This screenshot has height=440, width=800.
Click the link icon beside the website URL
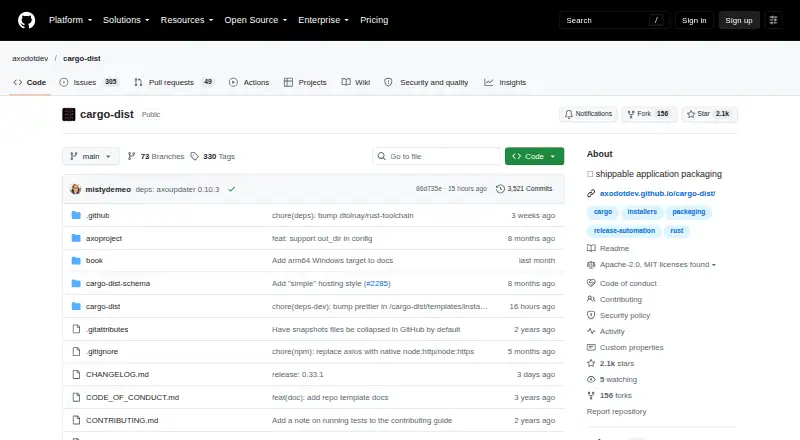click(591, 193)
